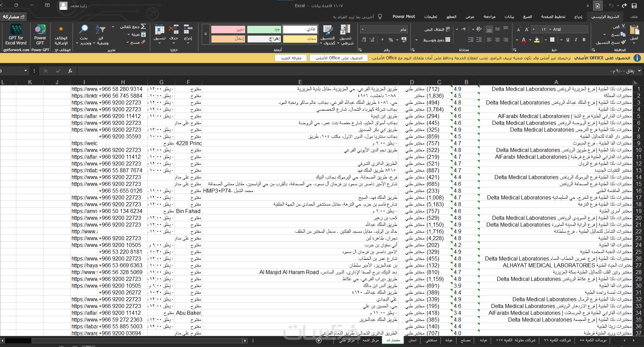Click the AutoSum (جمع تلقائي) sigma icon
This screenshot has width=644, height=347.
click(x=143, y=26)
